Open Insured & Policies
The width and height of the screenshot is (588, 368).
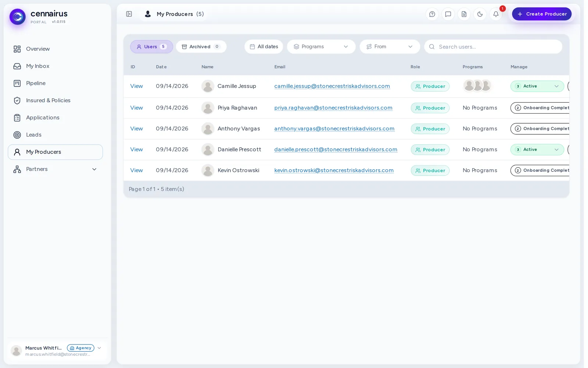[55, 100]
